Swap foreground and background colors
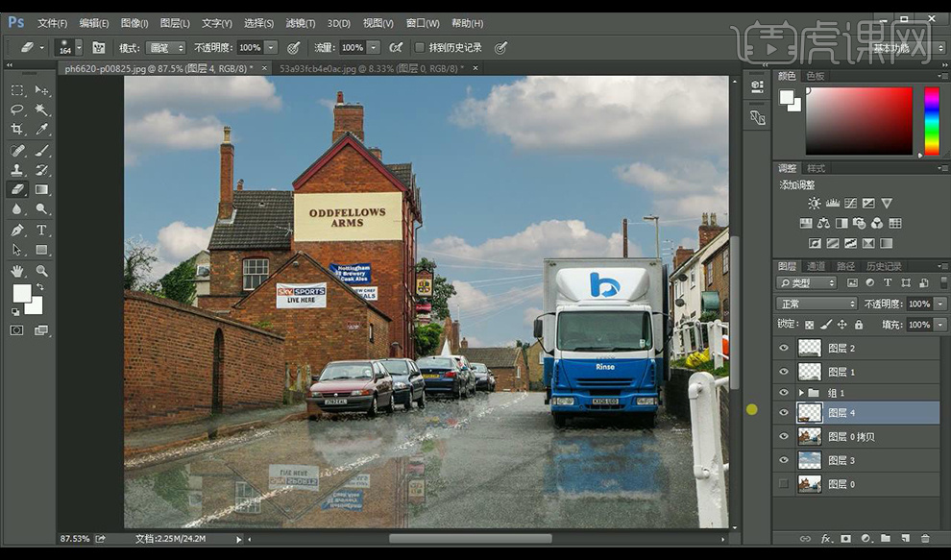 pos(40,286)
